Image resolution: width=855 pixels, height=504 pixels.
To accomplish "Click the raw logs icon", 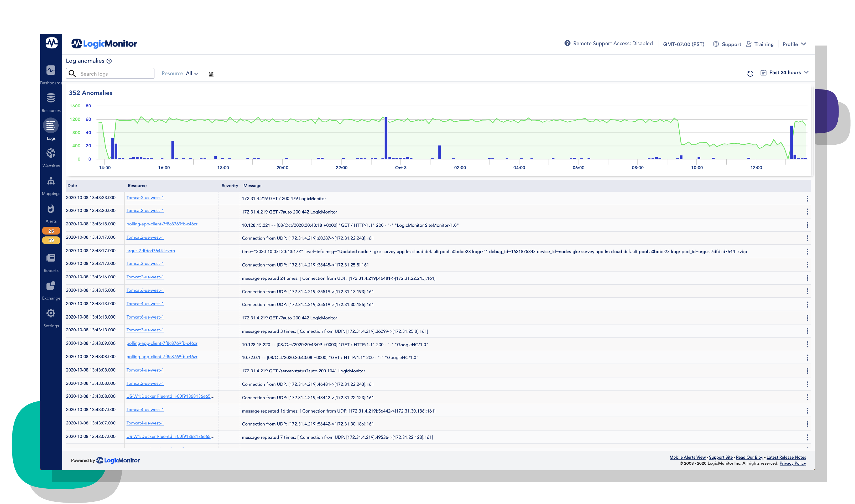I will [x=211, y=74].
